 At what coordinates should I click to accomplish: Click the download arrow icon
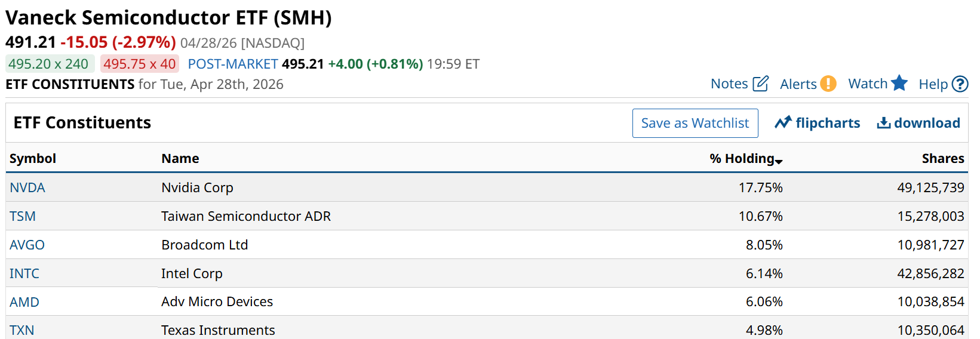tap(883, 123)
